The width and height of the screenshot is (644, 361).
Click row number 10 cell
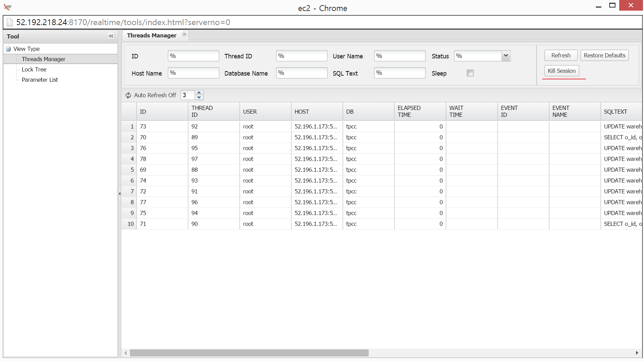[129, 224]
